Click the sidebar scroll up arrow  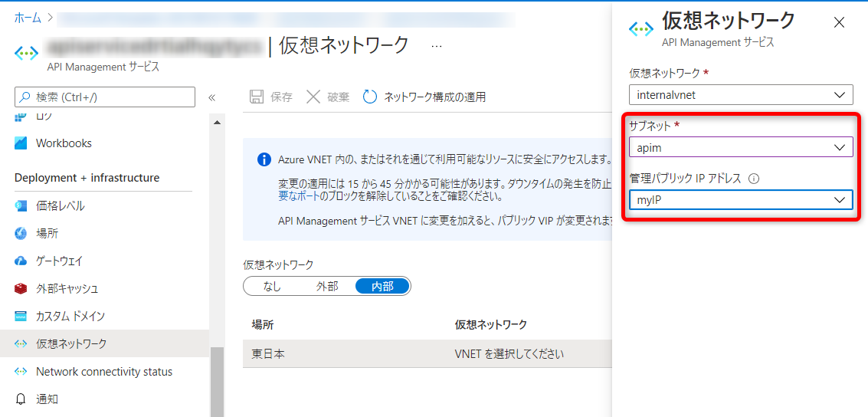tap(217, 122)
